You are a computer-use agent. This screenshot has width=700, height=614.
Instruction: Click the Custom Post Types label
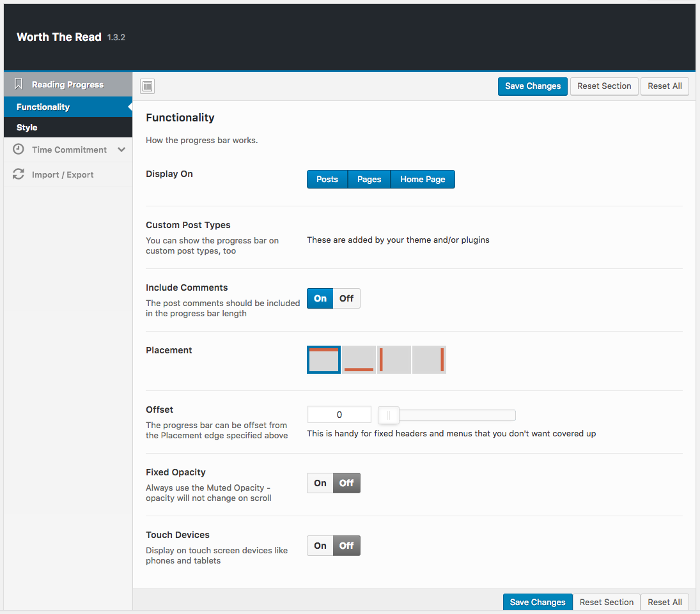click(188, 225)
